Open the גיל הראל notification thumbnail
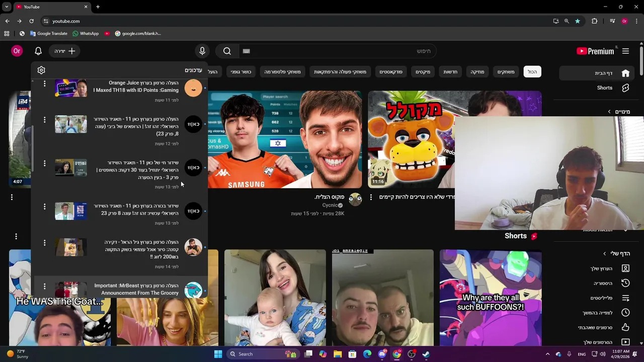Image resolution: width=644 pixels, height=362 pixels. 71,247
